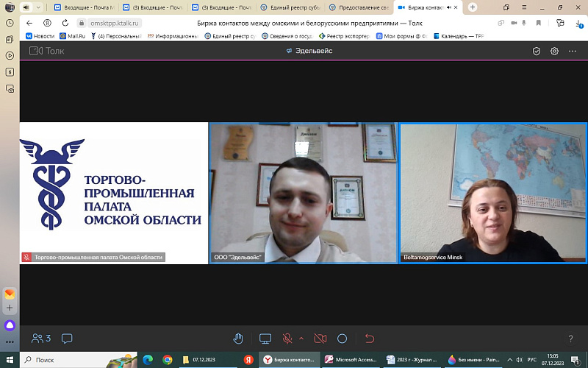Open the meeting chat bubble
This screenshot has width=588, height=368.
coord(67,339)
